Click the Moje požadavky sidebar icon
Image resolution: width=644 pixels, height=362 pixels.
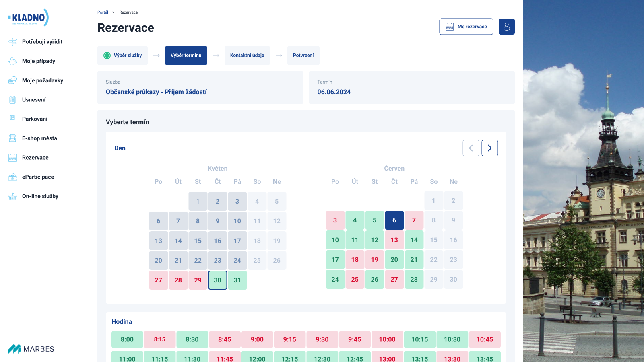(12, 80)
